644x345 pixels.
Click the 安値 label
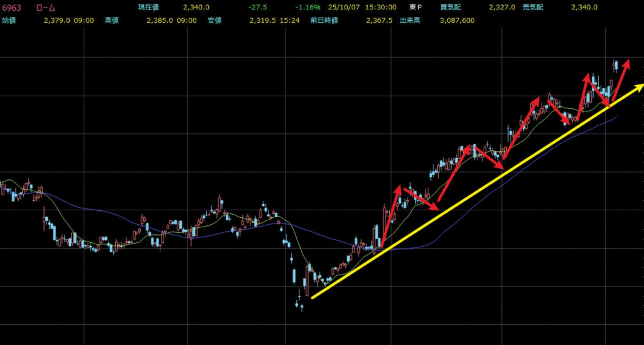coord(216,20)
